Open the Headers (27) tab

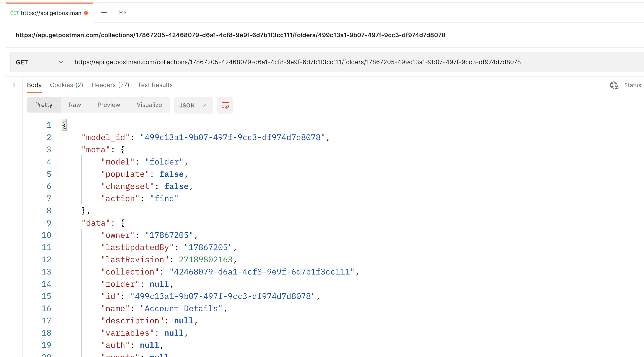[x=110, y=85]
